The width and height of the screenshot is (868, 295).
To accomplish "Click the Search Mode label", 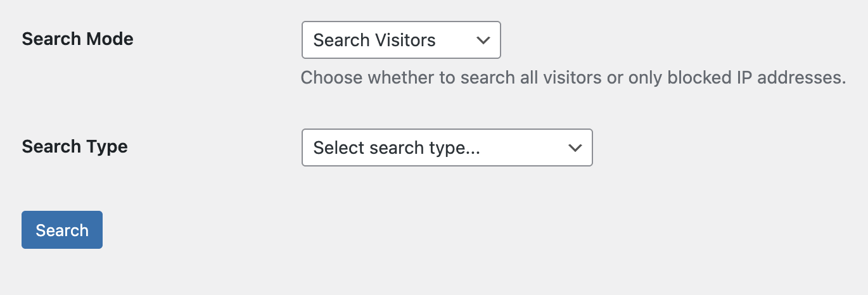I will [x=77, y=39].
